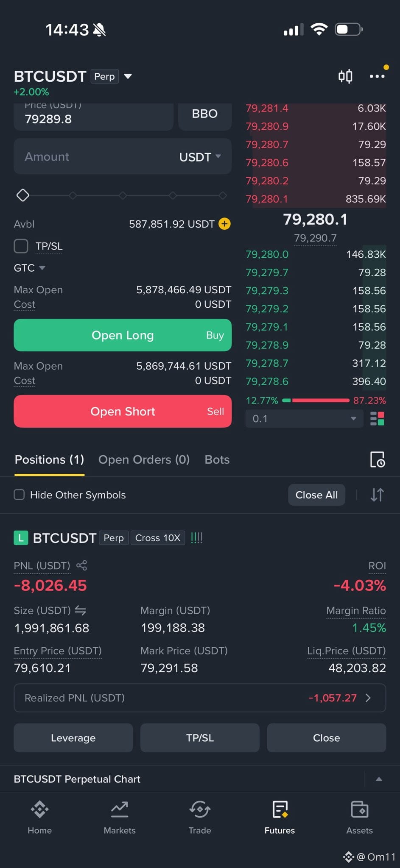
Task: Open the three-dot more options menu
Action: click(x=377, y=76)
